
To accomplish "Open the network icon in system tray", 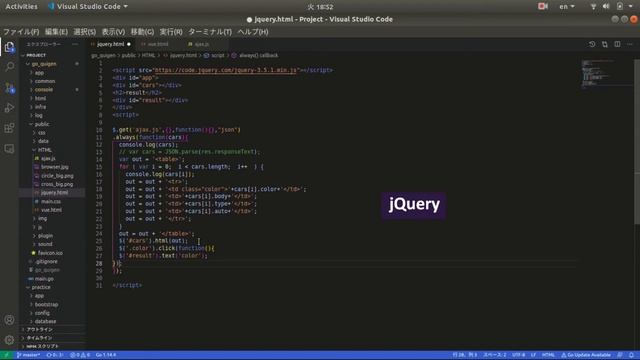I will 593,7.
